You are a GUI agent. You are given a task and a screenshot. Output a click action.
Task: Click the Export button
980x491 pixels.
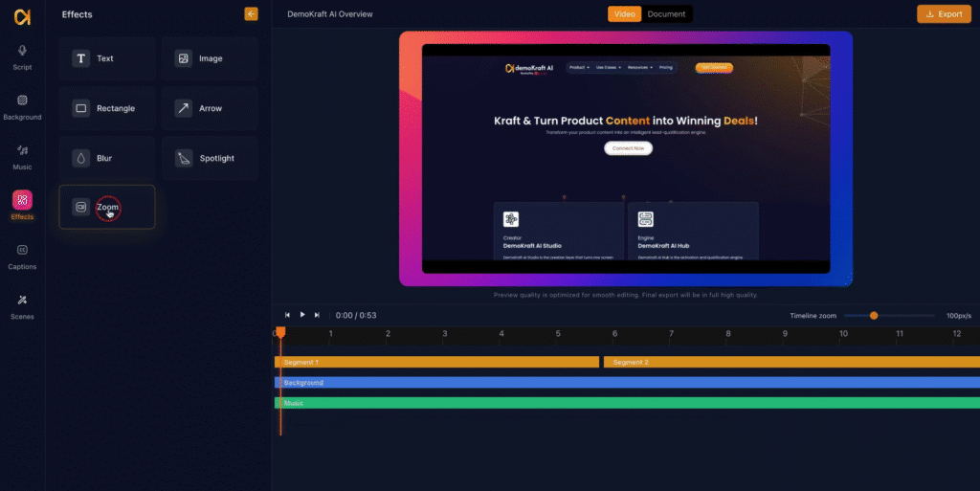[944, 14]
